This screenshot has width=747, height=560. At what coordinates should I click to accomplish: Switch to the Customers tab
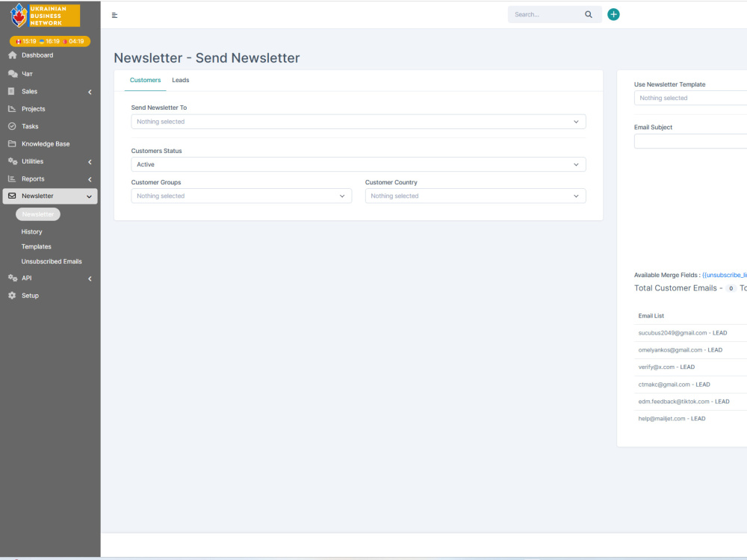(x=146, y=80)
